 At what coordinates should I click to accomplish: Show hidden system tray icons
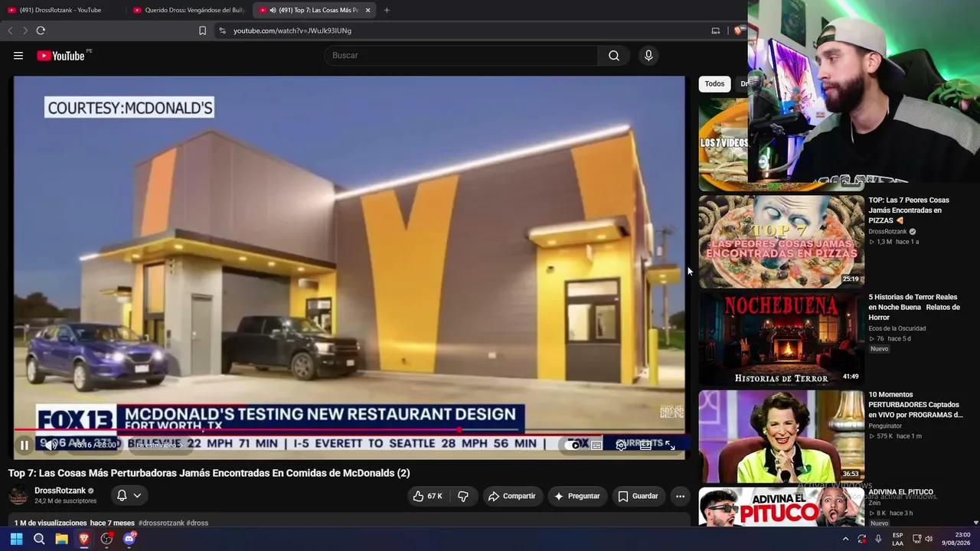tap(845, 539)
